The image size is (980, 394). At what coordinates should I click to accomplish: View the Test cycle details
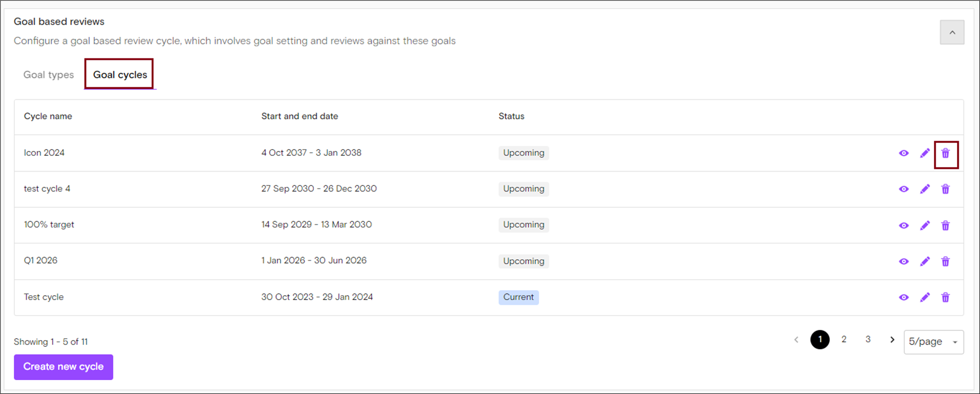[x=904, y=297]
